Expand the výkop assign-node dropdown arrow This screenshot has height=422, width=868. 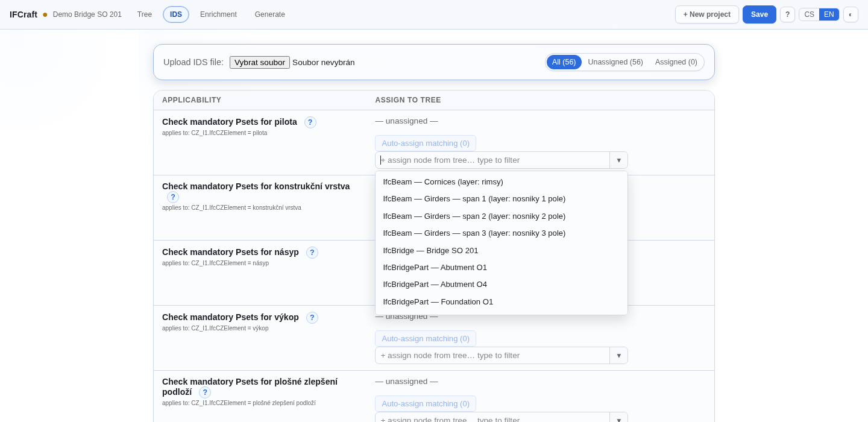(x=618, y=356)
